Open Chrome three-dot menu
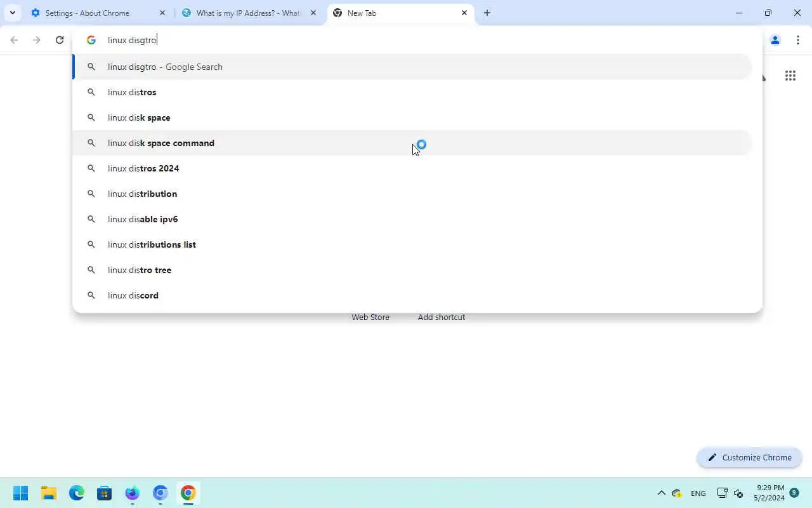Image resolution: width=812 pixels, height=508 pixels. click(x=797, y=40)
